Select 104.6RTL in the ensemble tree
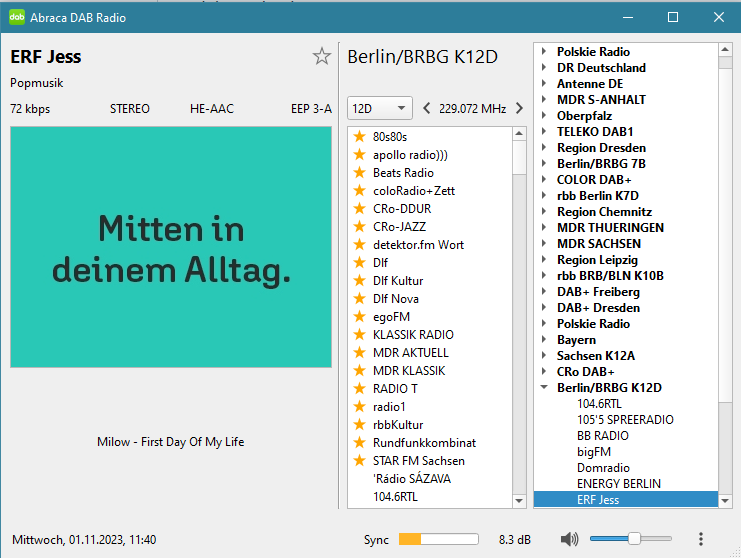This screenshot has height=558, width=741. click(600, 404)
